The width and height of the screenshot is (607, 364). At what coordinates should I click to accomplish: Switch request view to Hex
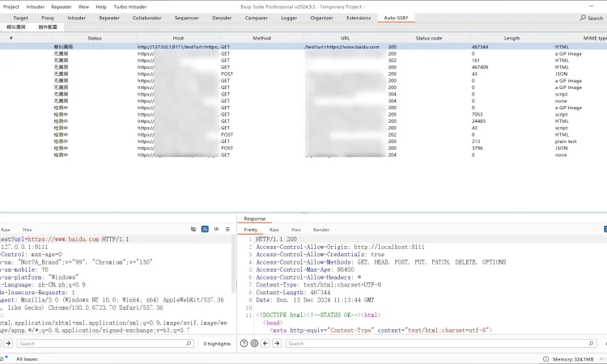point(27,230)
